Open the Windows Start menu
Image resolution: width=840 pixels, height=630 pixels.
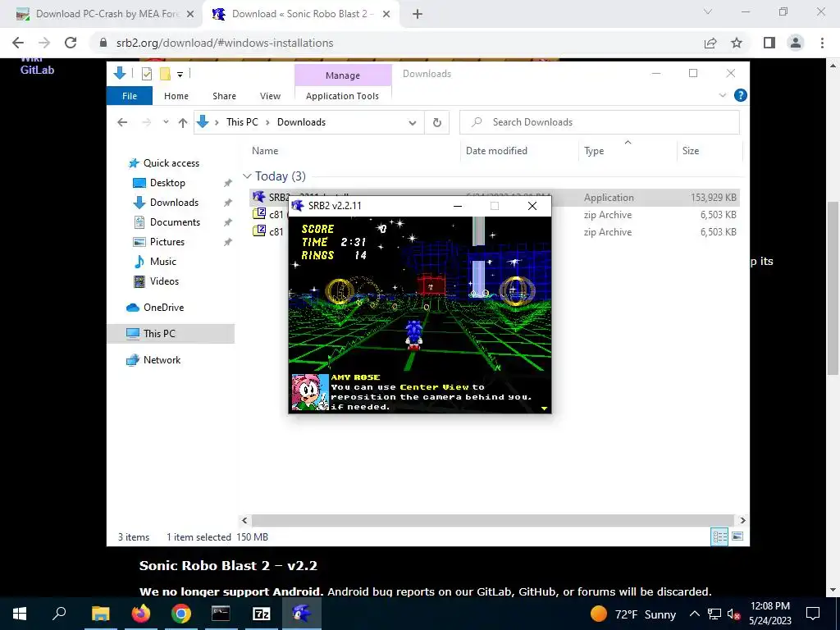coord(20,614)
